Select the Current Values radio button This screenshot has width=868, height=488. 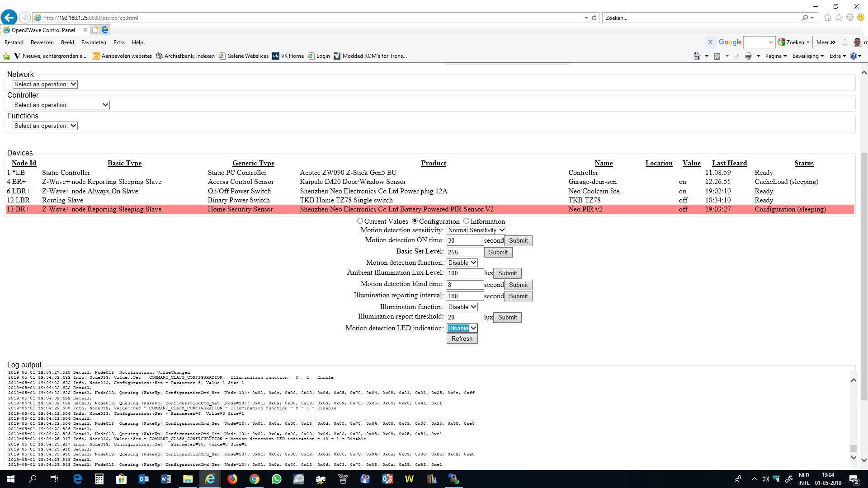pos(360,221)
